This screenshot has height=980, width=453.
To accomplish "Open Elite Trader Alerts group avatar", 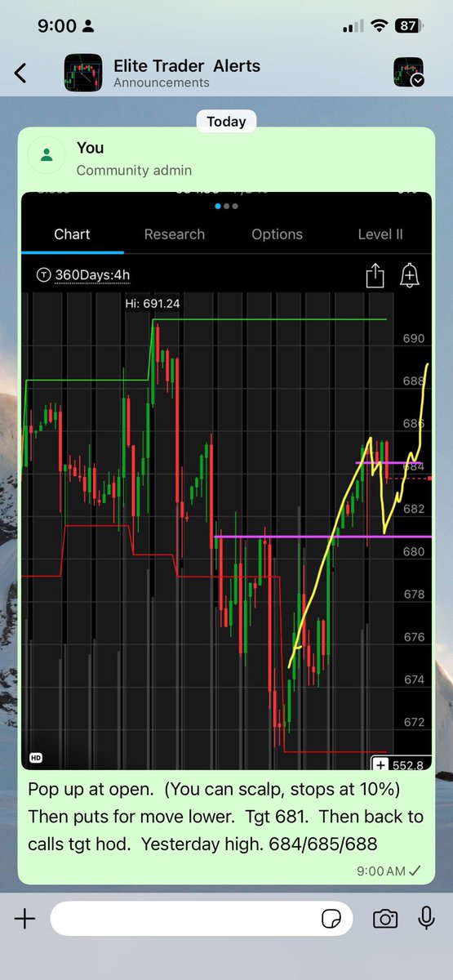I will coord(83,73).
